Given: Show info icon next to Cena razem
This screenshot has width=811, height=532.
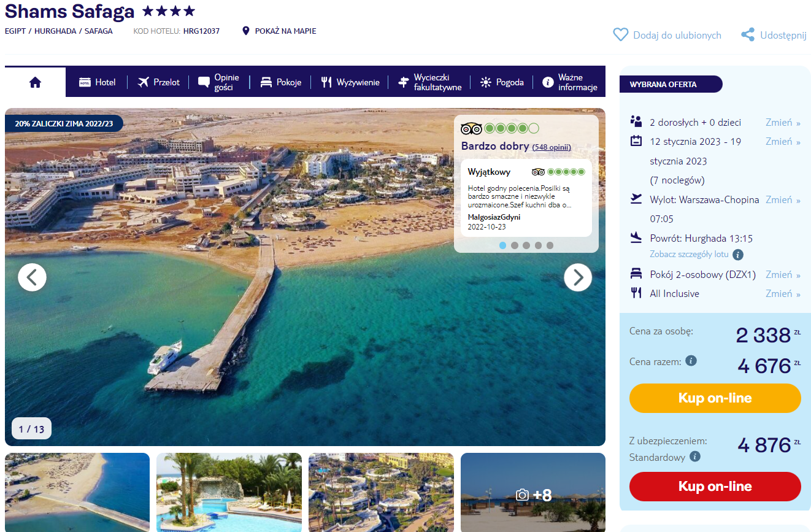Looking at the screenshot, I should click(x=691, y=361).
